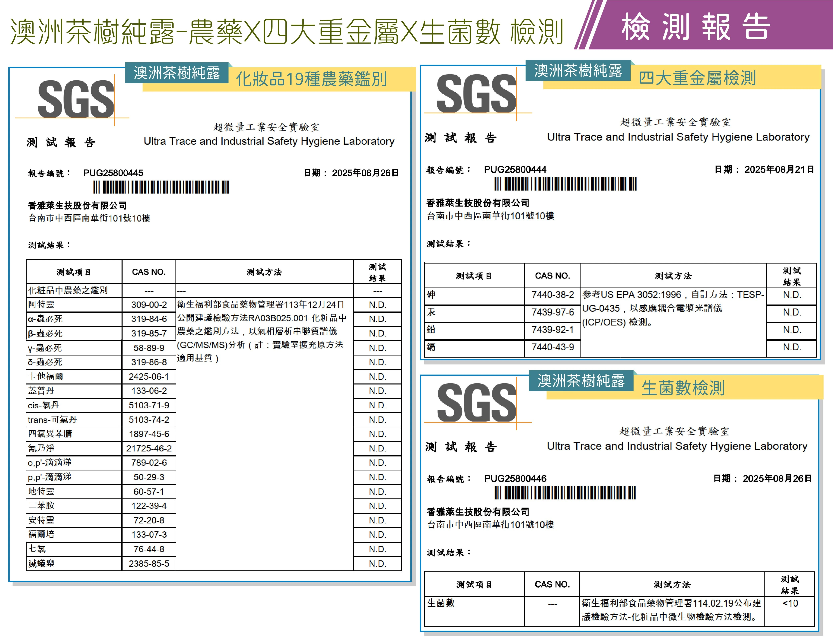Click the 四大重金屬檢測 yellow heading
This screenshot has height=644, width=833.
click(x=697, y=78)
